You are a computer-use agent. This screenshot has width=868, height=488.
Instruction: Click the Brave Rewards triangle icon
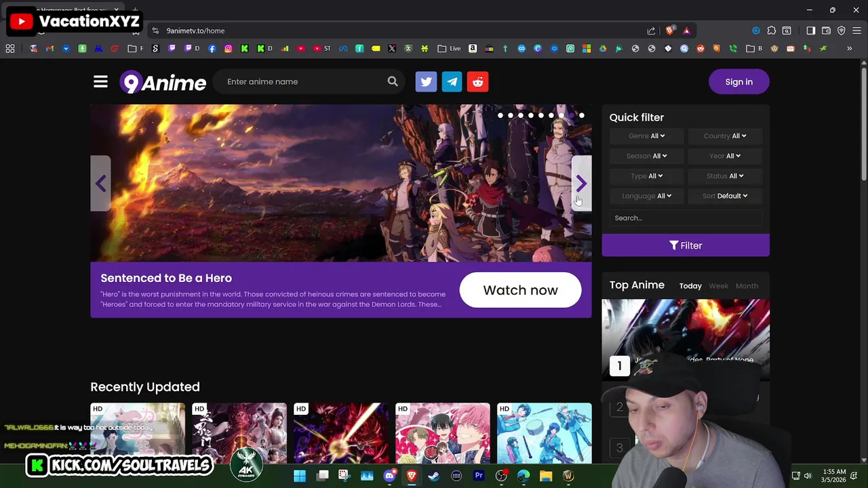tap(686, 30)
